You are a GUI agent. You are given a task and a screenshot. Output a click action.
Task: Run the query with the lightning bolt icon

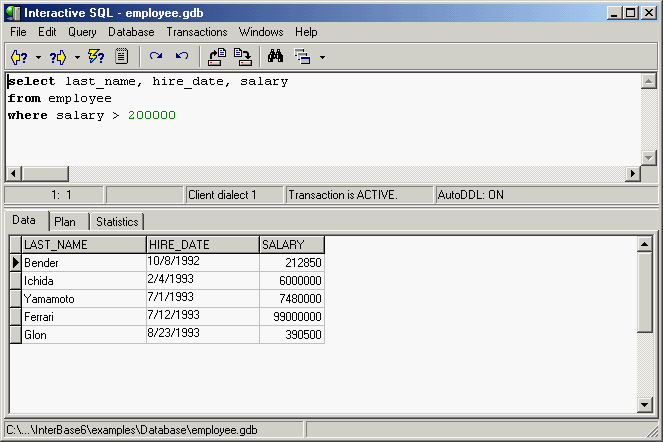tap(96, 56)
